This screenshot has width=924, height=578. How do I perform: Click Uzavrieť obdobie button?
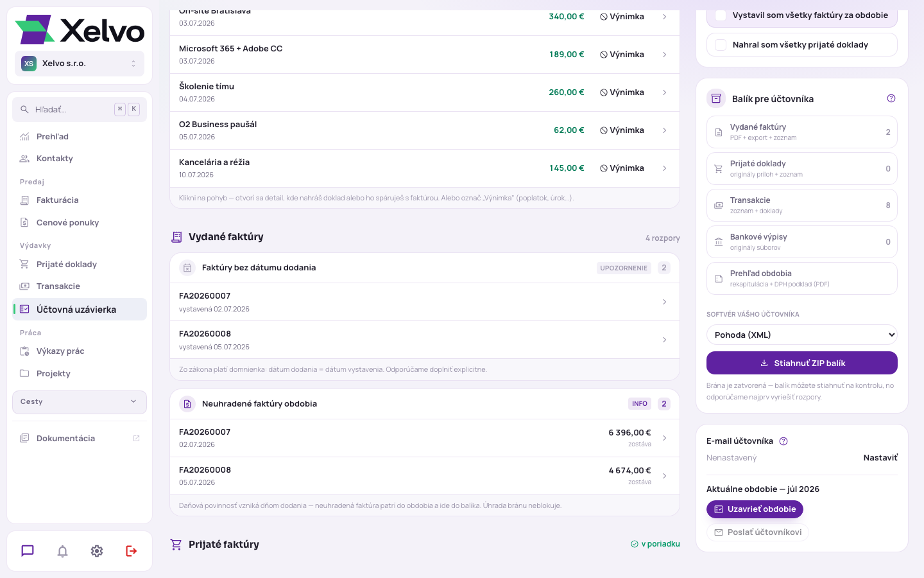755,509
